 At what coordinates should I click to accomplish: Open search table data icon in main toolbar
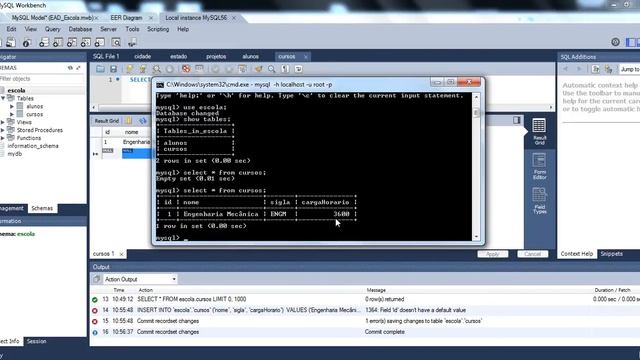click(x=116, y=42)
